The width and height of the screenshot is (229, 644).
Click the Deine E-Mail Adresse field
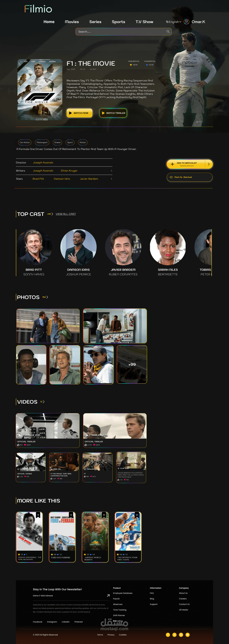click(71, 596)
